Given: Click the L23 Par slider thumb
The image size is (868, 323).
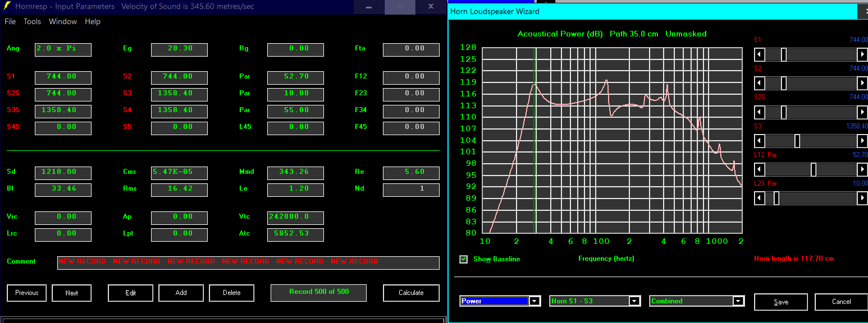Looking at the screenshot, I should click(x=776, y=198).
